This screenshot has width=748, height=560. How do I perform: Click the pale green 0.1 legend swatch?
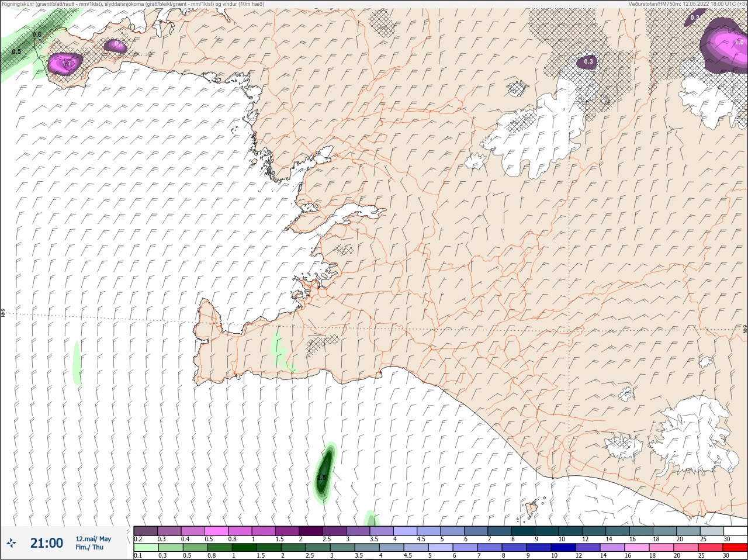[146, 548]
